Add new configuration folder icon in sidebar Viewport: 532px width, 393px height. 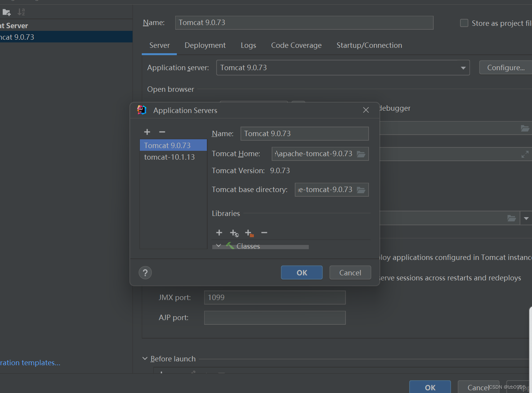click(6, 12)
